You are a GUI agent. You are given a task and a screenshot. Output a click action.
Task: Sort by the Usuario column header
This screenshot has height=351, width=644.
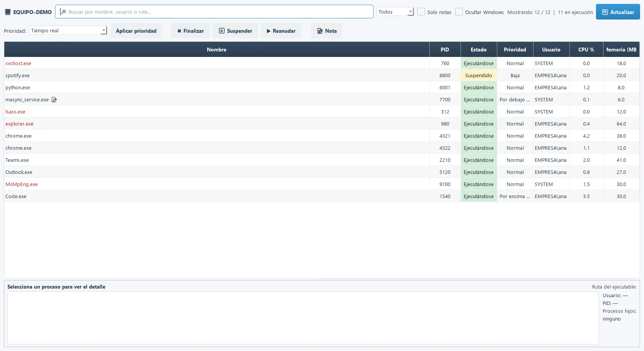[551, 50]
